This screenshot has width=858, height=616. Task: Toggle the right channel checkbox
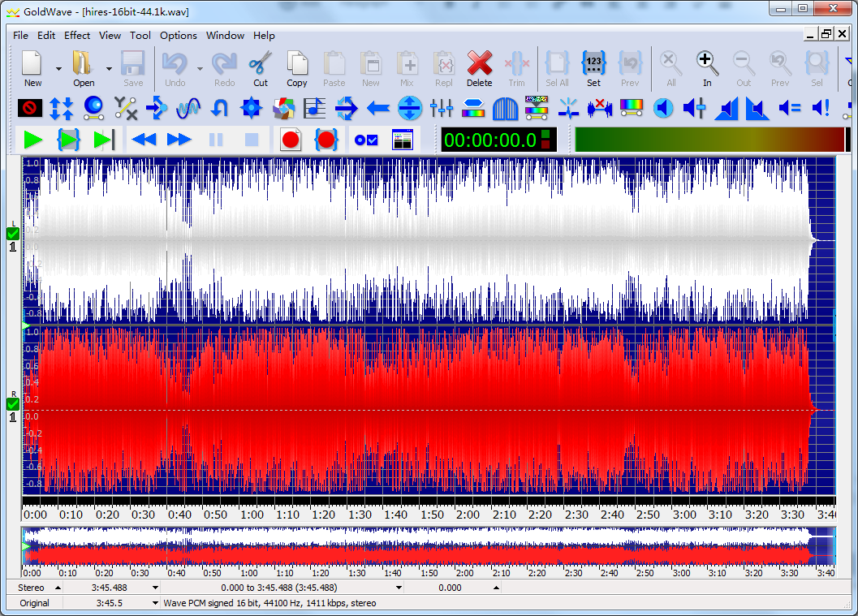[x=12, y=404]
